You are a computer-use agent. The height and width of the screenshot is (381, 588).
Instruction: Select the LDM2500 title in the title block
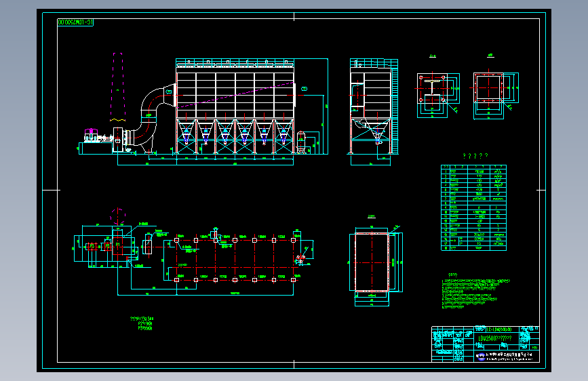click(x=495, y=338)
